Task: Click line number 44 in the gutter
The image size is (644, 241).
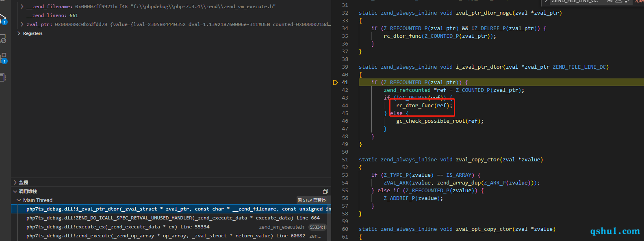Action: click(345, 106)
